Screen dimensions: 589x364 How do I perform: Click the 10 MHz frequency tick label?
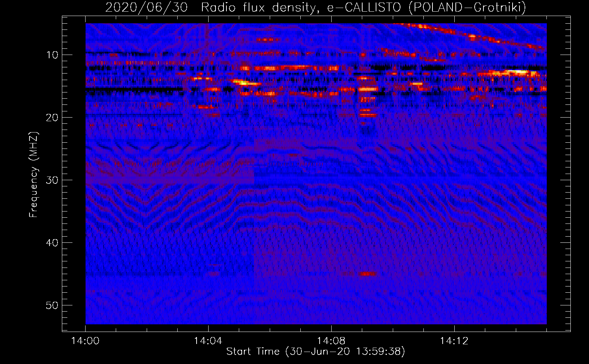point(52,55)
